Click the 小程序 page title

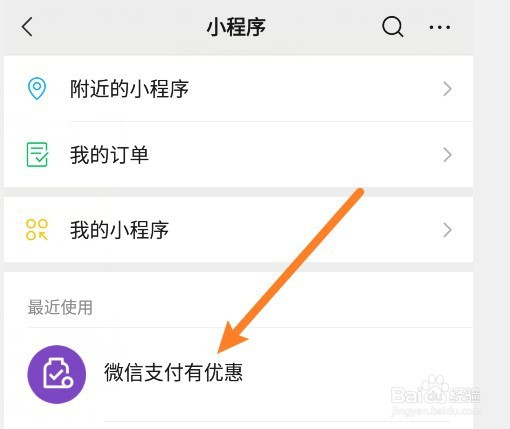click(x=236, y=27)
